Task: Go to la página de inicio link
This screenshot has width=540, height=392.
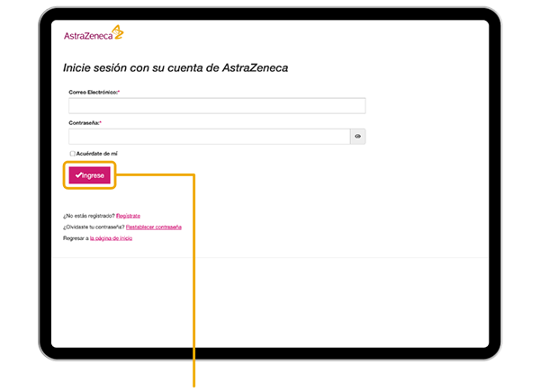Action: pyautogui.click(x=111, y=238)
